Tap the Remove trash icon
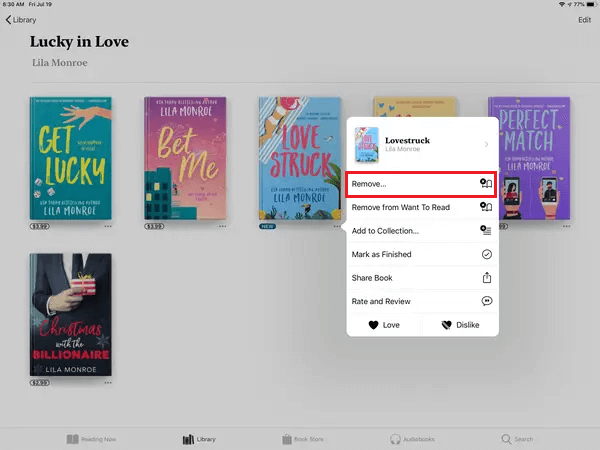The width and height of the screenshot is (600, 450). pos(487,184)
